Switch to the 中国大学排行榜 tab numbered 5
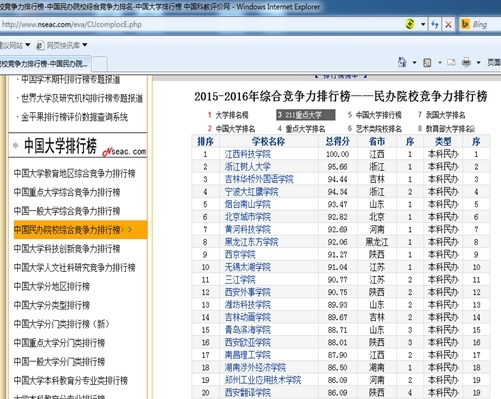Screen dimensions: 501x399 point(375,115)
